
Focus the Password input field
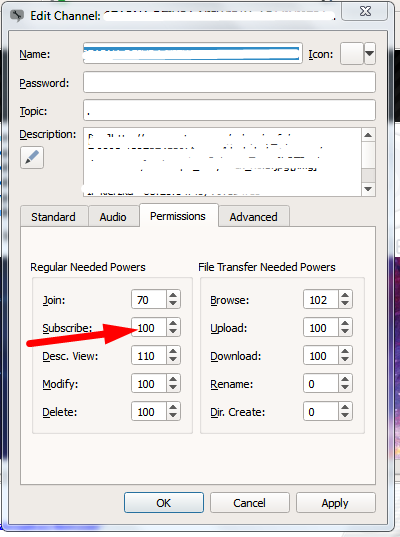(229, 82)
